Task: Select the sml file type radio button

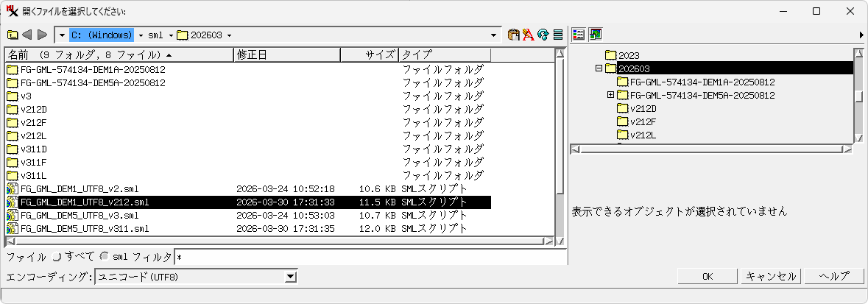Action: [x=105, y=257]
